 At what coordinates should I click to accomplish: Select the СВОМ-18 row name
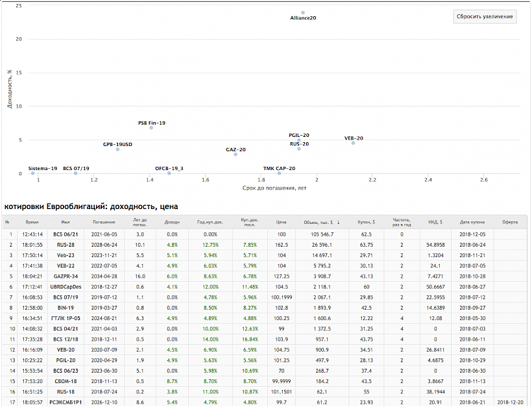point(66,381)
